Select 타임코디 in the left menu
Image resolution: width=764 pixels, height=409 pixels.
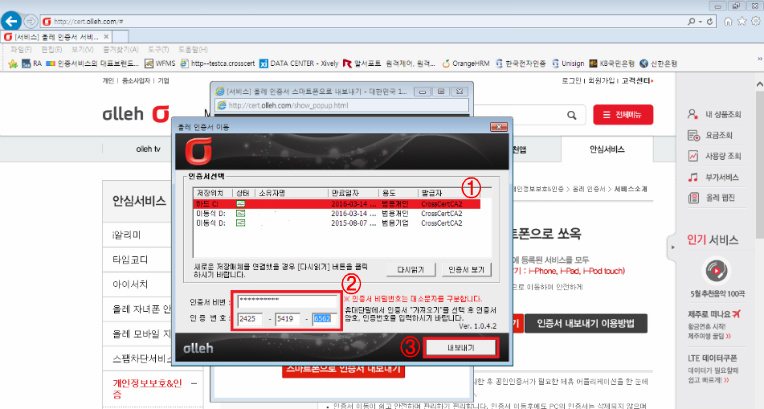coord(130,260)
